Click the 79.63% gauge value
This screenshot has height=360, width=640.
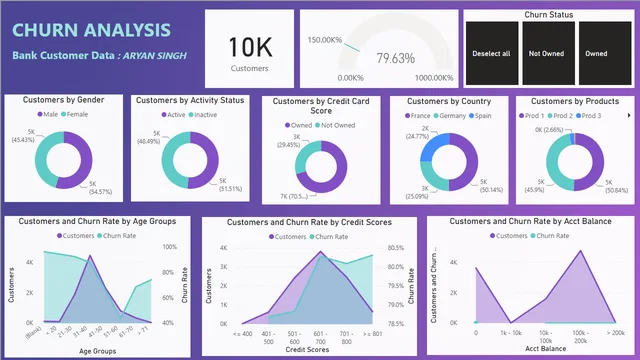click(396, 58)
